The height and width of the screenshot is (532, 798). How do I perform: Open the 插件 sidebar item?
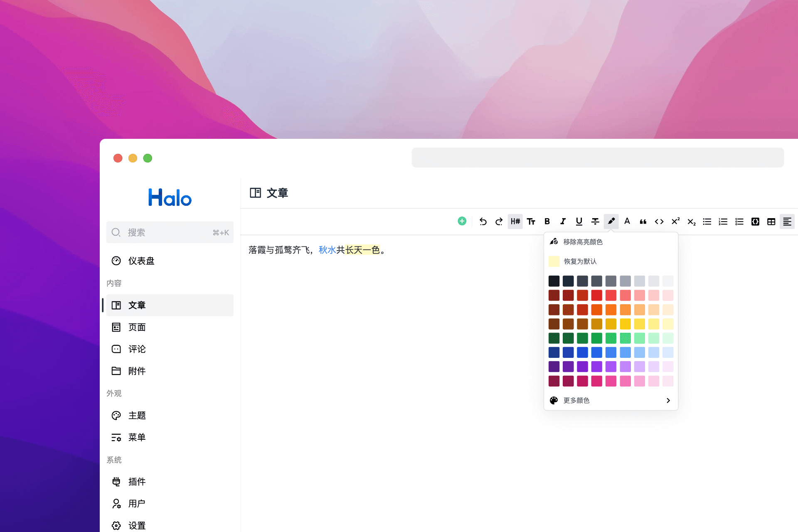point(137,481)
